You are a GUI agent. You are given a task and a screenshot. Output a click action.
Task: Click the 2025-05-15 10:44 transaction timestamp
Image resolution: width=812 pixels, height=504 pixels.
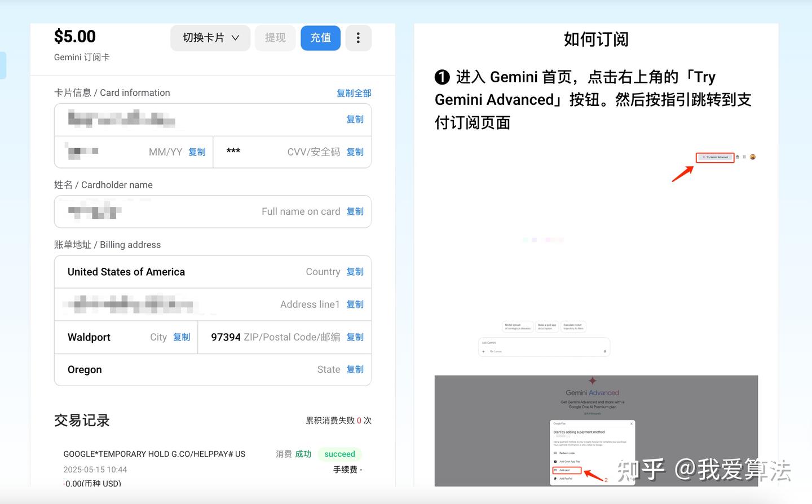pos(95,470)
